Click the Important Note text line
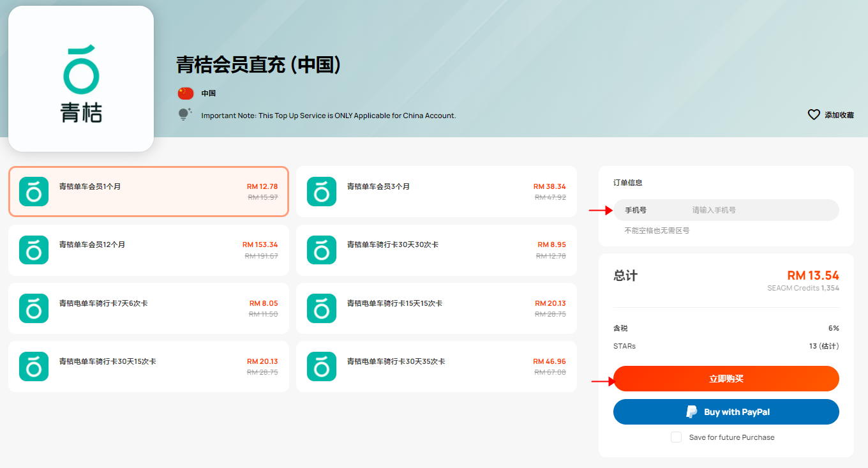Screen dimensions: 868x468 click(329, 116)
